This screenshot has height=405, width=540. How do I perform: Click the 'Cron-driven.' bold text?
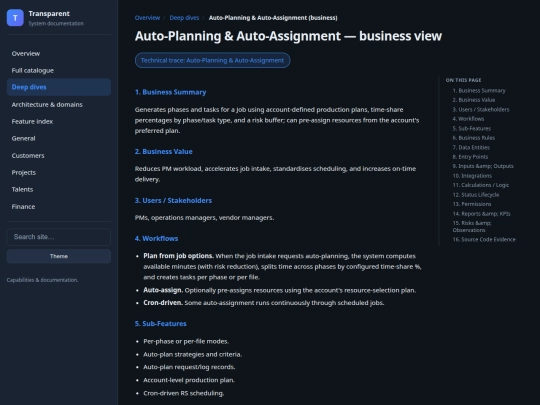coord(163,303)
